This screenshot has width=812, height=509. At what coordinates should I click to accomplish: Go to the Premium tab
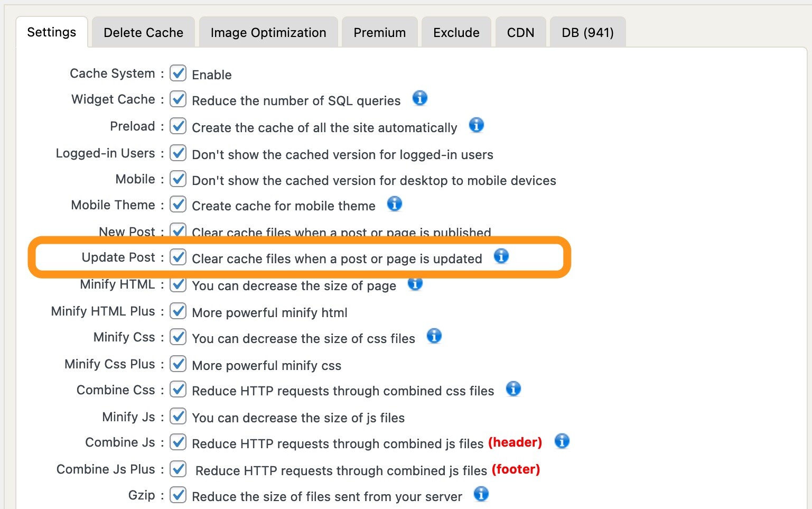point(379,33)
